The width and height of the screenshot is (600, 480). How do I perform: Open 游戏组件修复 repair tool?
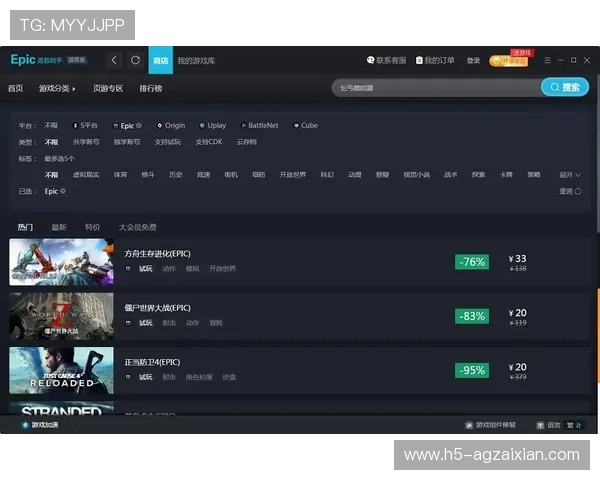(x=491, y=425)
